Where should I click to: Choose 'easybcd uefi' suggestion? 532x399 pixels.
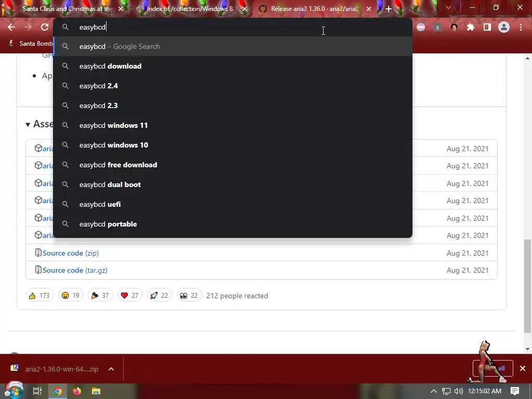click(x=233, y=204)
